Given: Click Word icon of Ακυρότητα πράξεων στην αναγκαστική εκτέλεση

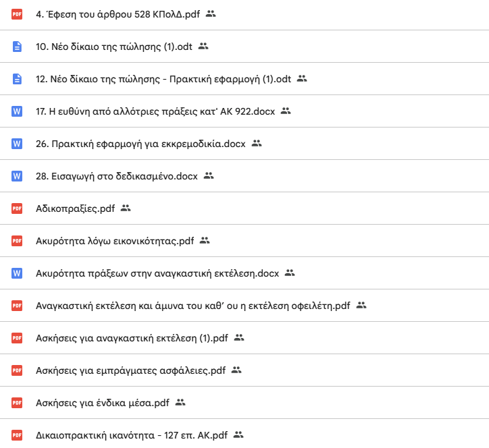Looking at the screenshot, I should click(18, 273).
